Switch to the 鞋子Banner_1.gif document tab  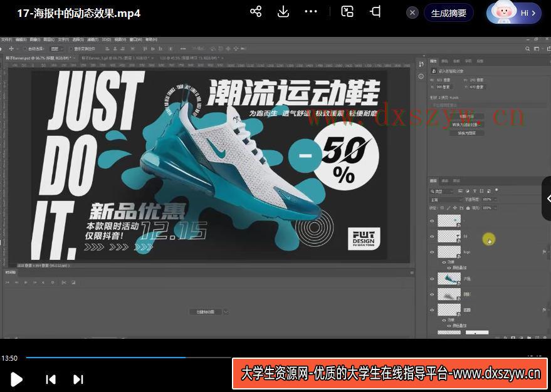tap(115, 58)
